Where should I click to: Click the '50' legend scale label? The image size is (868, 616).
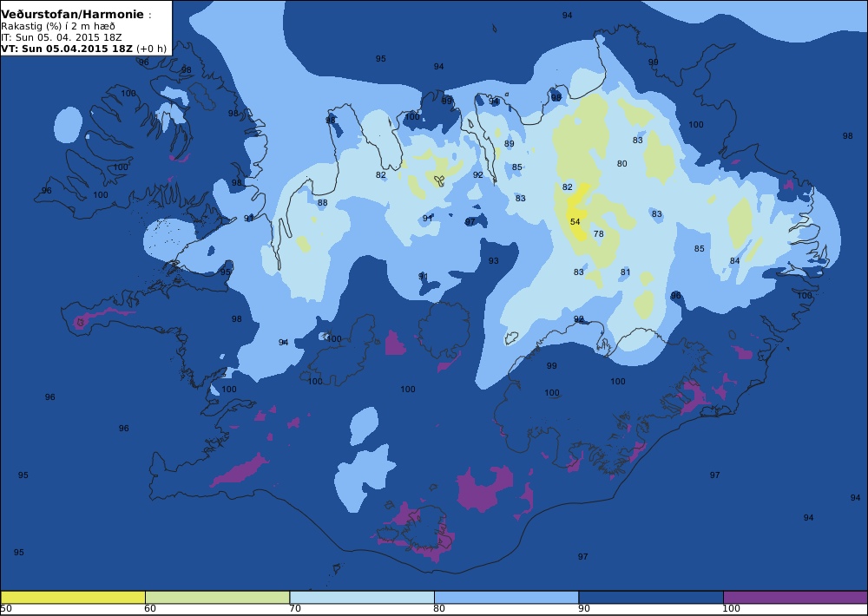click(x=6, y=609)
